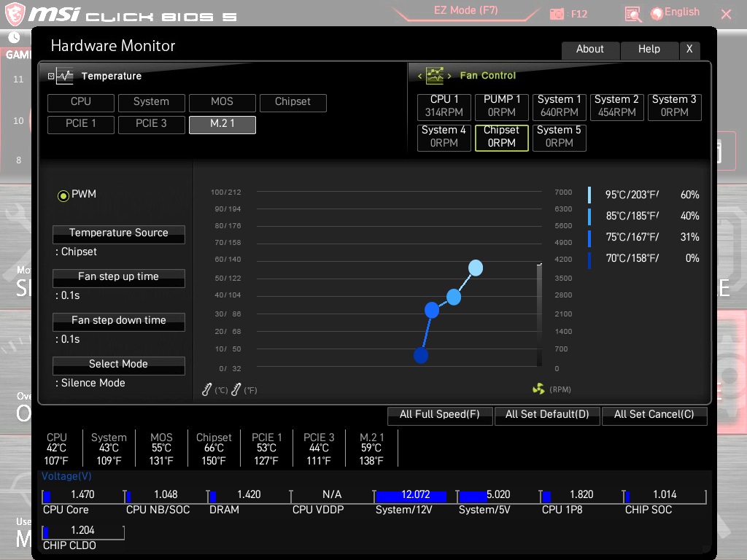Click the 75°C/167°F color swatch
This screenshot has width=747, height=560.
tap(589, 238)
